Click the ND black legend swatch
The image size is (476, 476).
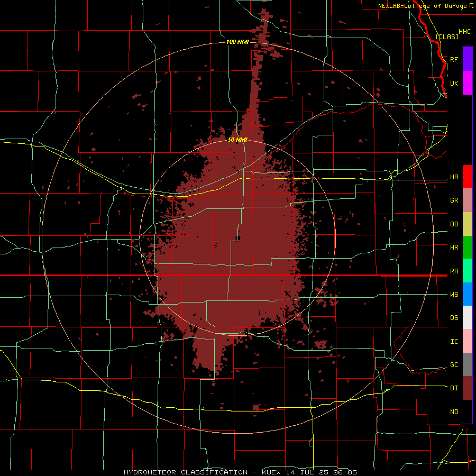(x=467, y=411)
